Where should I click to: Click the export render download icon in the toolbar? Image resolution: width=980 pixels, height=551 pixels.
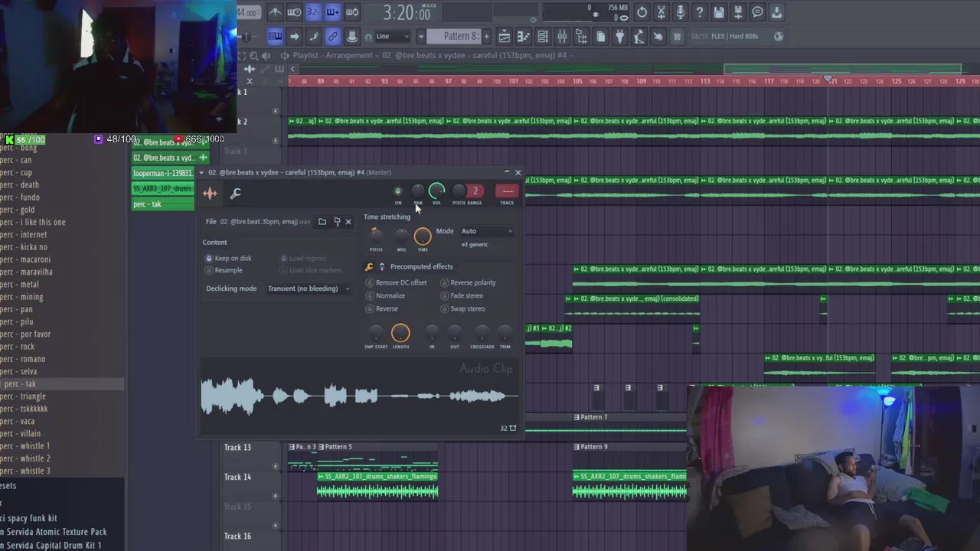776,12
